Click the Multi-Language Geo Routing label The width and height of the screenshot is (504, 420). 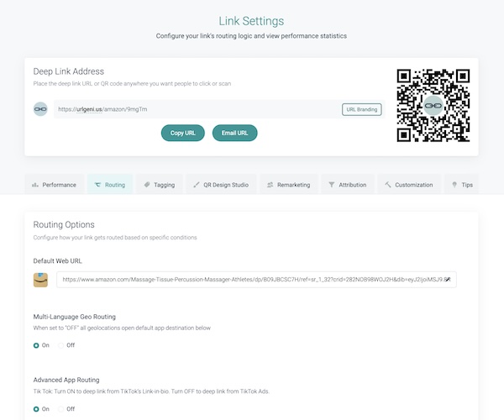[75, 317]
